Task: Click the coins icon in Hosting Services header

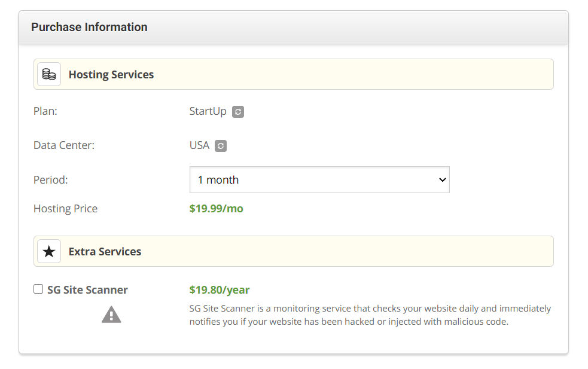Action: tap(49, 74)
